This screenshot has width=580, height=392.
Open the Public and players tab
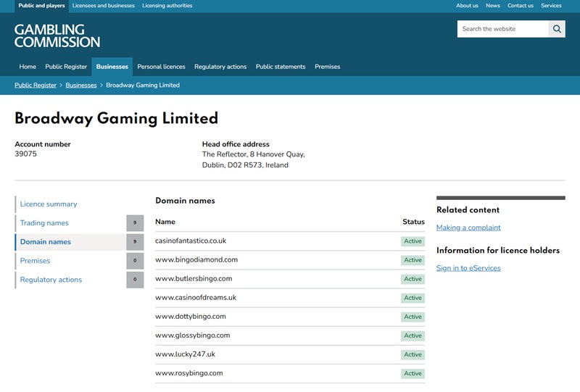[x=42, y=6]
